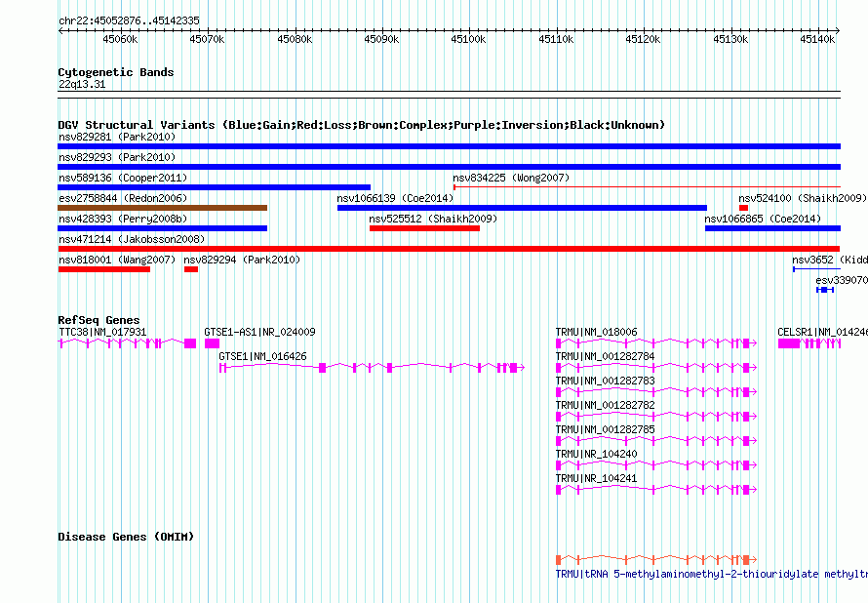This screenshot has height=603, width=868.
Task: Select the TTC38|NM_017931 gene model
Action: click(x=128, y=343)
